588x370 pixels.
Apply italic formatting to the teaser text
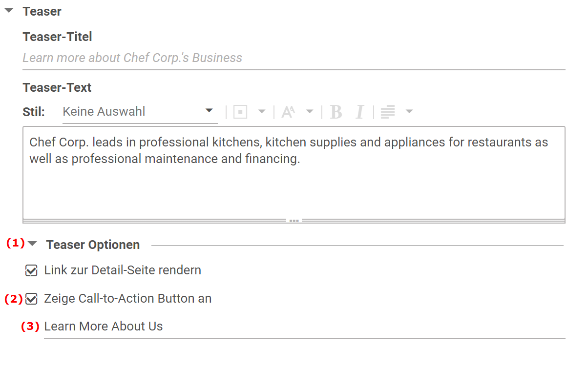(x=360, y=112)
